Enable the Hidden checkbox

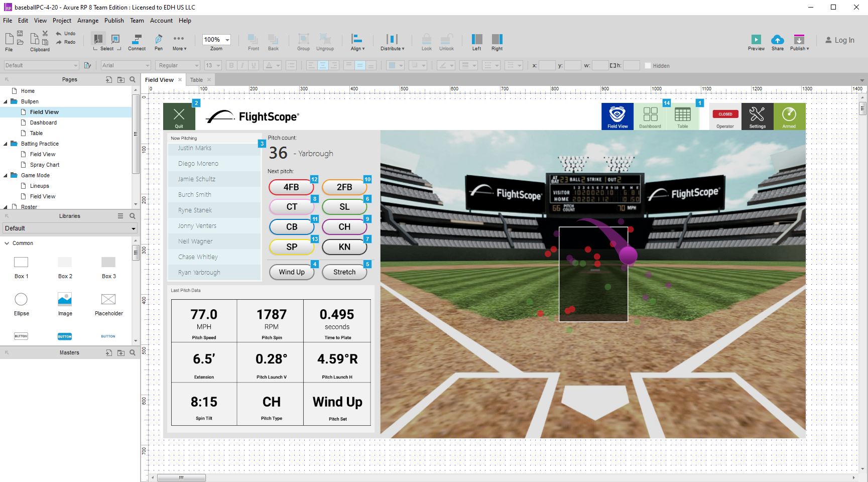(648, 66)
